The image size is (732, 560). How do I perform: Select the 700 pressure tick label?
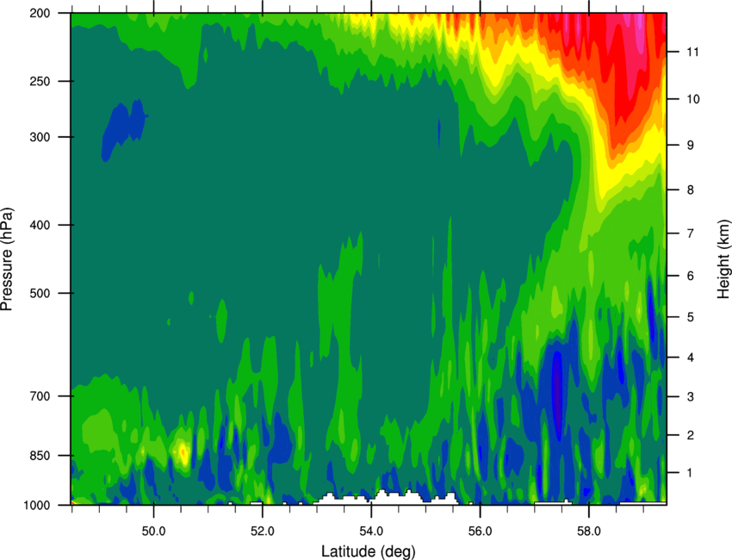[40, 396]
